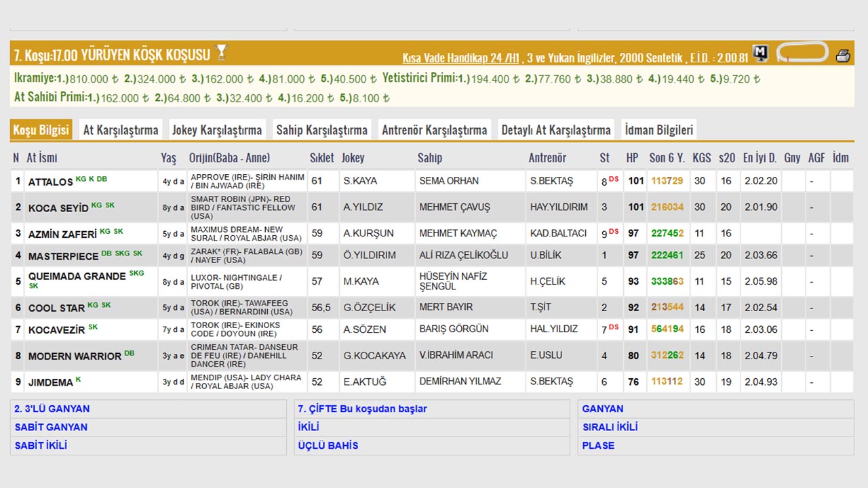868x488 pixels.
Task: Click the PLASE bet option
Action: [598, 445]
